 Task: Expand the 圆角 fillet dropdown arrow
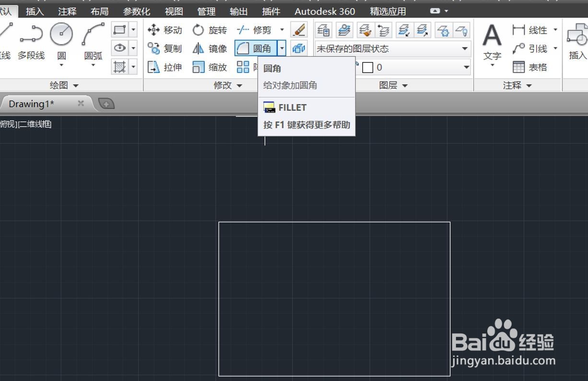[x=282, y=48]
